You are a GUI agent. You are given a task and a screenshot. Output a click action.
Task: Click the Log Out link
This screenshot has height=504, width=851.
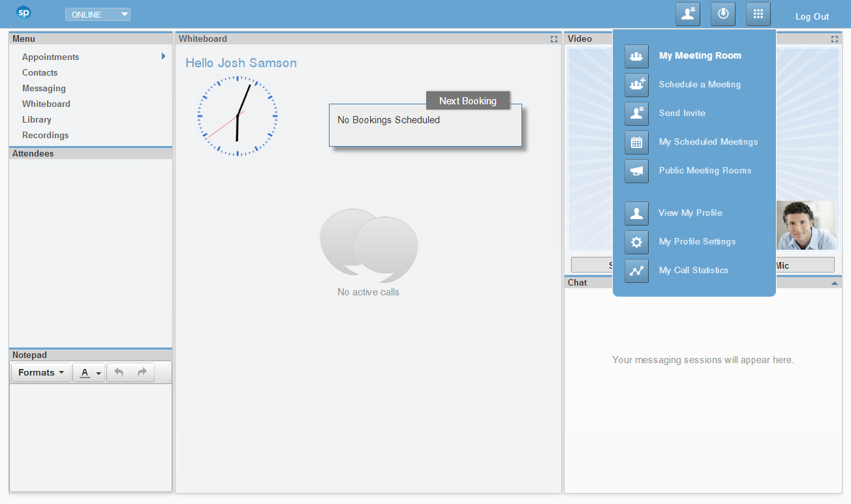812,16
